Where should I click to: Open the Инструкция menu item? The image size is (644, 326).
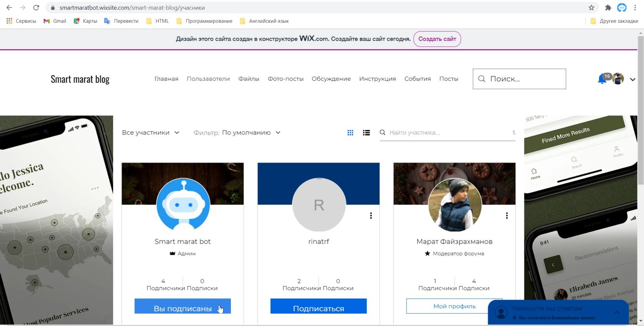[378, 79]
